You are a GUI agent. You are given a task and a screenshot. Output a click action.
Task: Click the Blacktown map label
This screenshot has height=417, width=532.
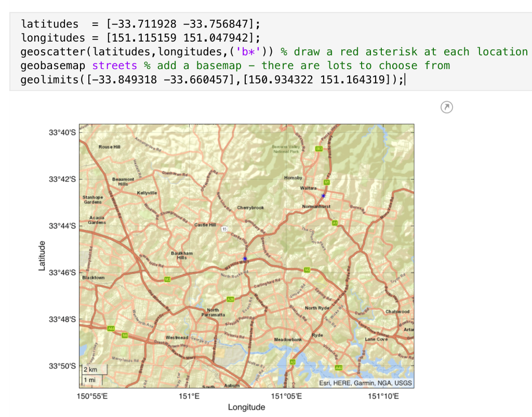tap(94, 277)
